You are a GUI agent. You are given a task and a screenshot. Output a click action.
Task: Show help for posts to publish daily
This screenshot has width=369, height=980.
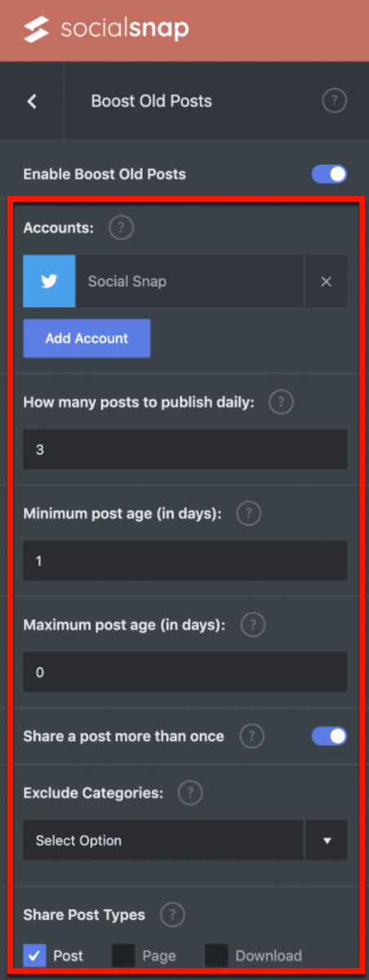click(281, 402)
